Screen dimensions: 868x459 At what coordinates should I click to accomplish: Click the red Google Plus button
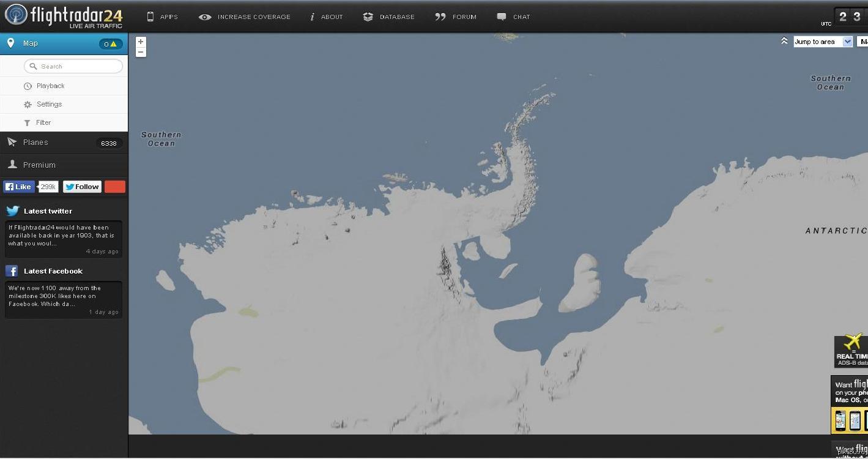115,187
